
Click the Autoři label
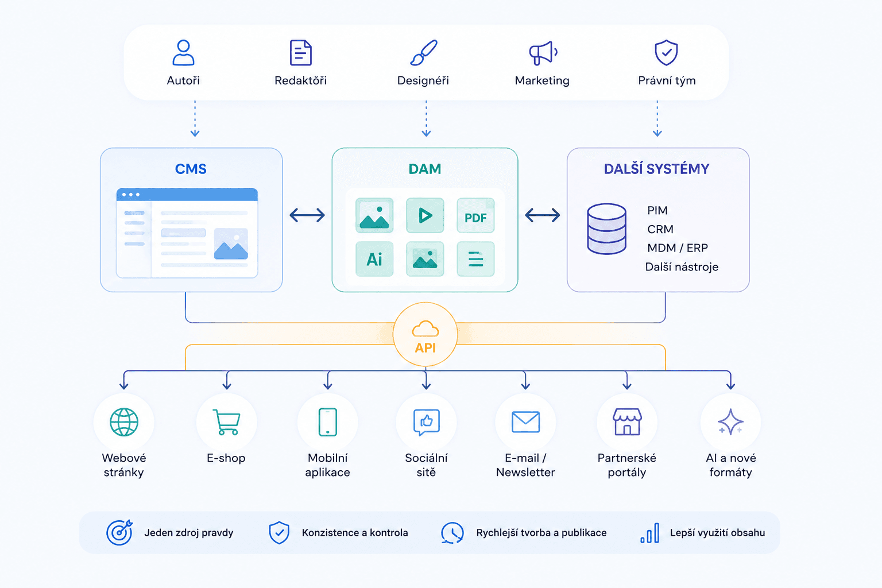click(x=183, y=80)
